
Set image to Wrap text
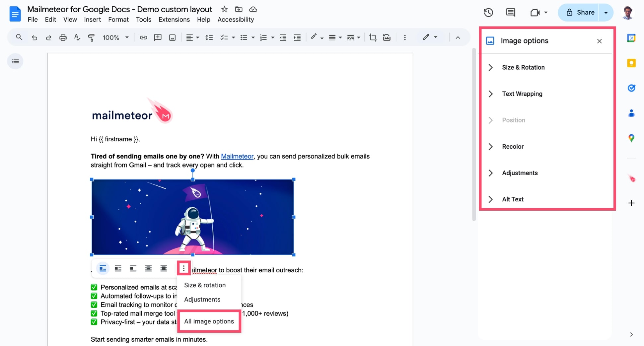tap(118, 268)
